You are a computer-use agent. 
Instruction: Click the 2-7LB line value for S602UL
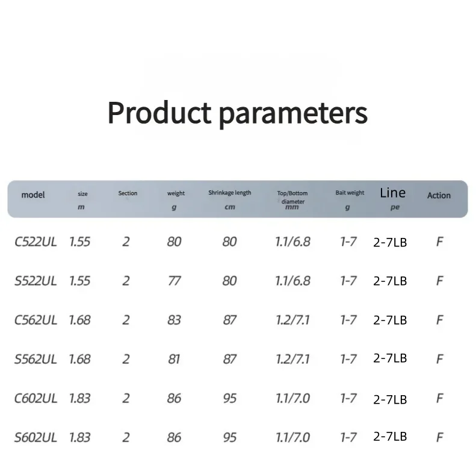[390, 436]
